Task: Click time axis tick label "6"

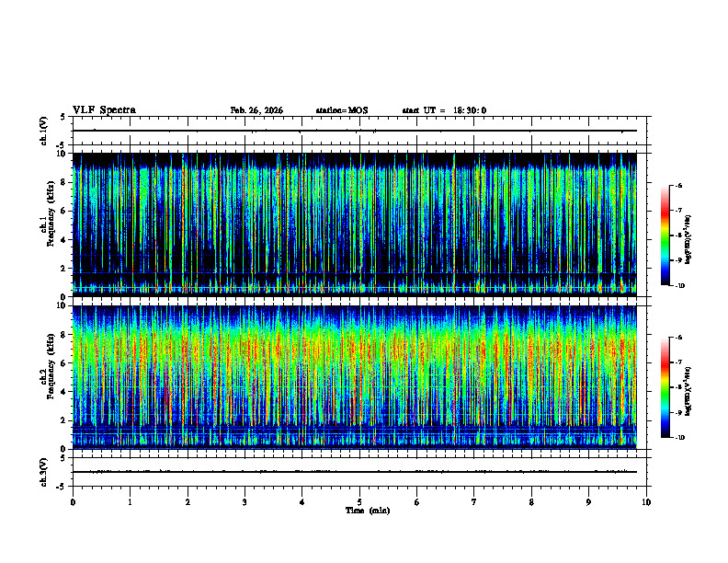Action: (417, 502)
